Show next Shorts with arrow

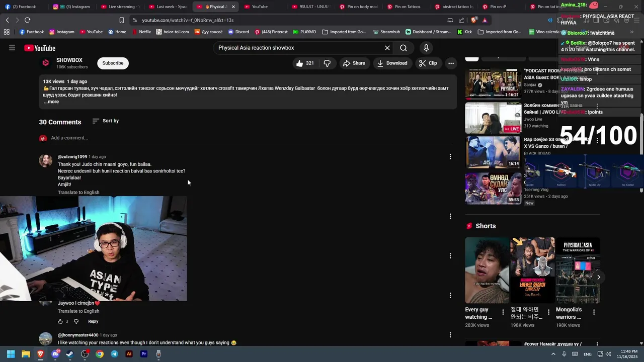599,277
